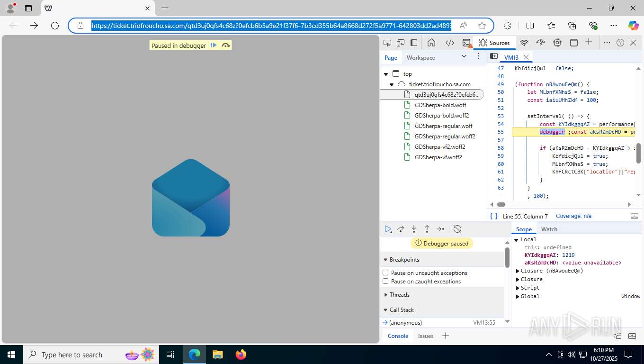The height and width of the screenshot is (364, 644).
Task: Open navigator more options menu
Action: click(x=478, y=56)
